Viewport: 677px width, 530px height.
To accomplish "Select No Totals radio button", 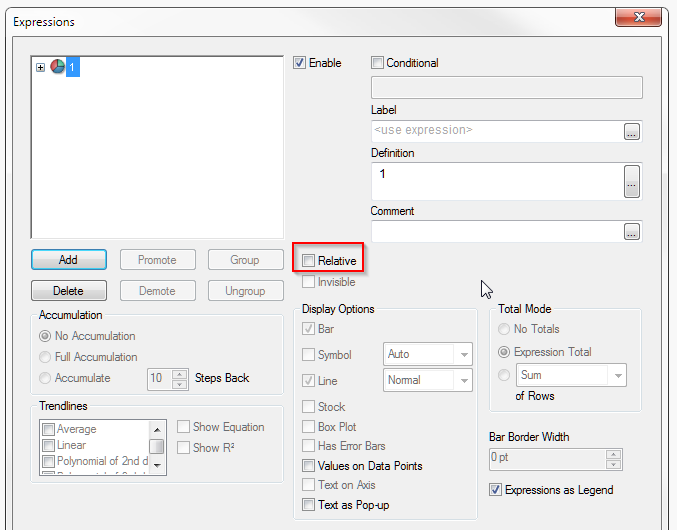I will point(504,329).
